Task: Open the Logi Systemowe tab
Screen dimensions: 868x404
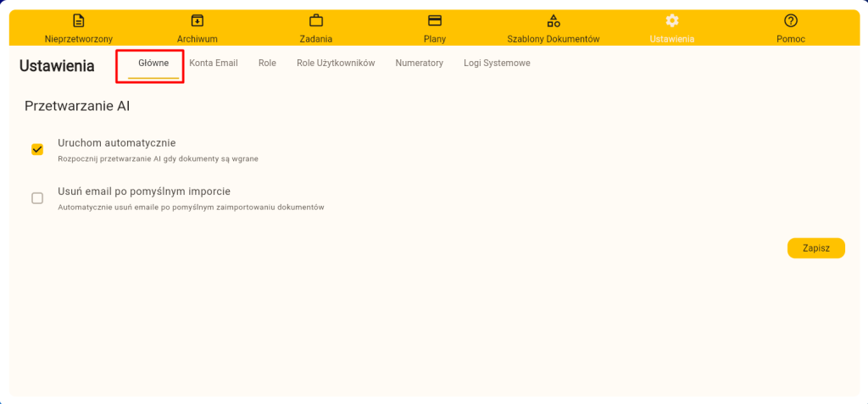Action: pyautogui.click(x=497, y=64)
